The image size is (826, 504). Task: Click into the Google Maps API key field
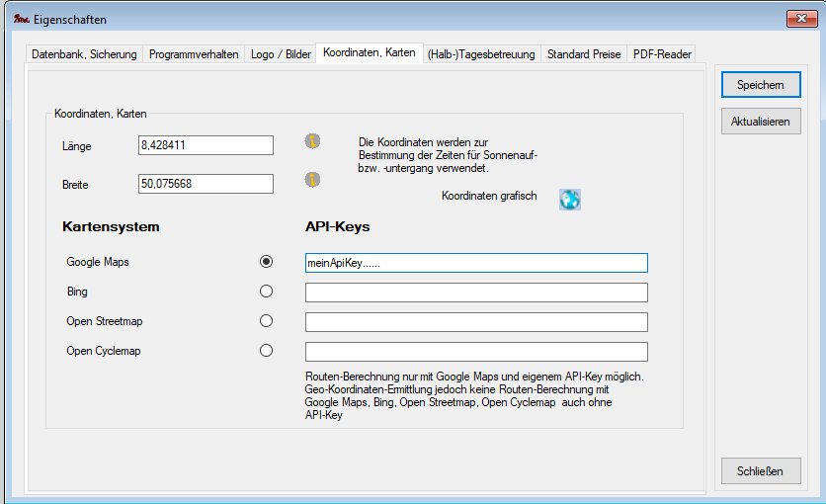(476, 263)
